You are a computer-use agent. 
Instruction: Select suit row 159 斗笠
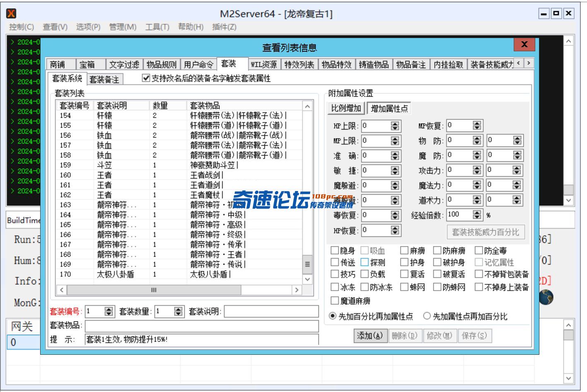[x=178, y=165]
